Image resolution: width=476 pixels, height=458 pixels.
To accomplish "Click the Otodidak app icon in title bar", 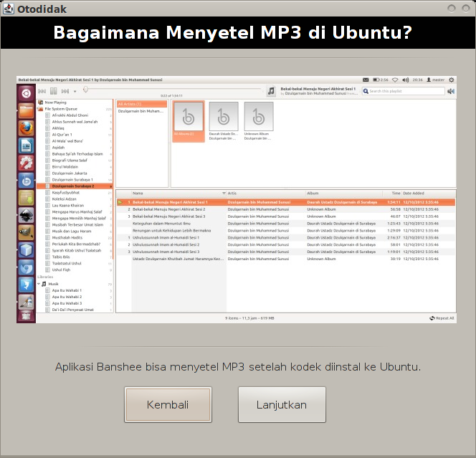I will point(8,9).
